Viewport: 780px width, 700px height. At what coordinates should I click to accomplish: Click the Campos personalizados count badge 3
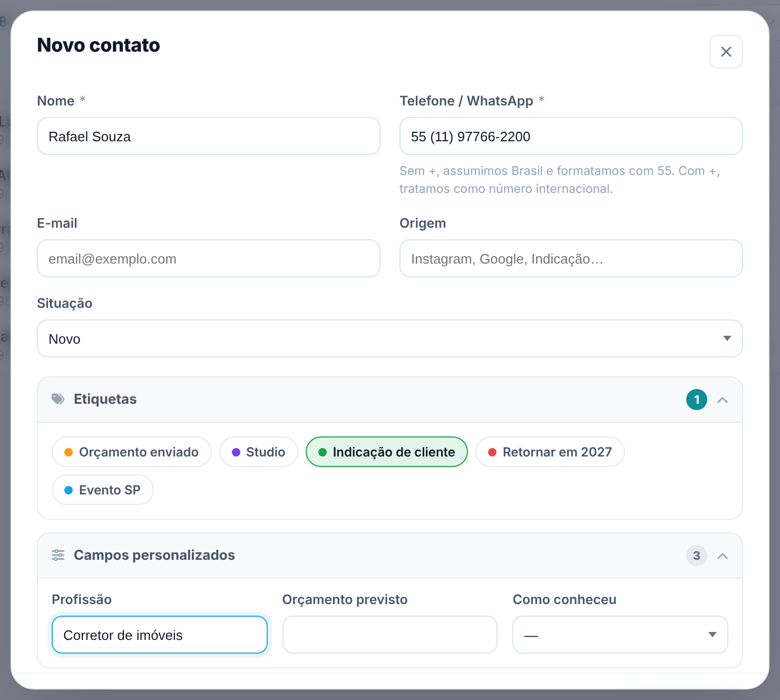(x=697, y=556)
